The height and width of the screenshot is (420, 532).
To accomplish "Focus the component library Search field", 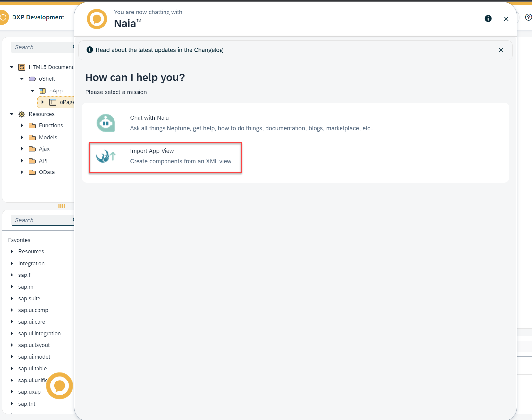I will 42,220.
